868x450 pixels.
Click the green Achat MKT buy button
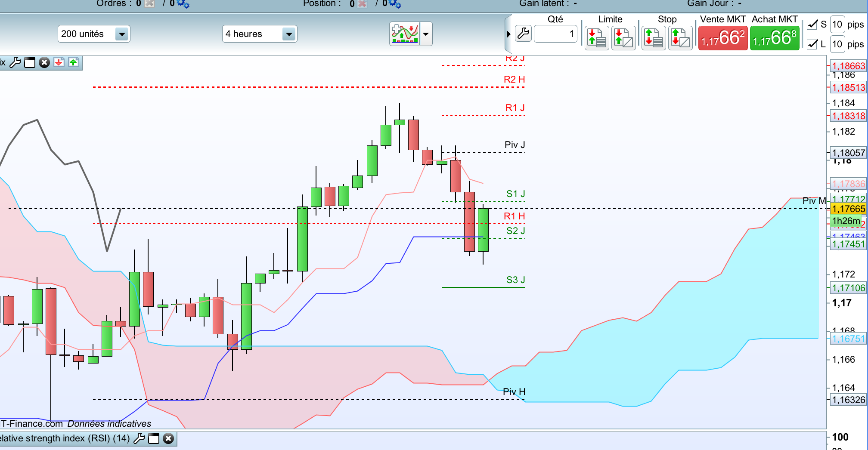click(775, 38)
